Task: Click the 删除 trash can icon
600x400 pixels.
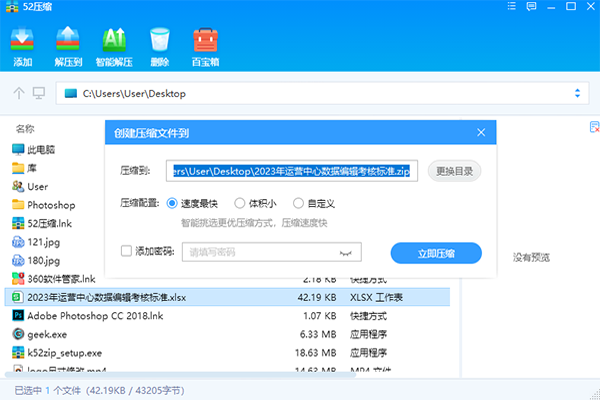Action: [x=159, y=45]
